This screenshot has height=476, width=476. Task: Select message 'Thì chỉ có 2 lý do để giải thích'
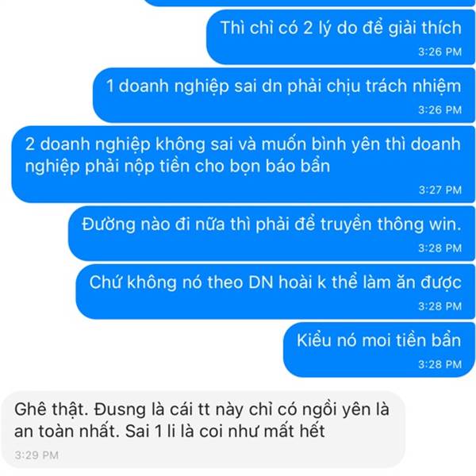click(x=340, y=37)
